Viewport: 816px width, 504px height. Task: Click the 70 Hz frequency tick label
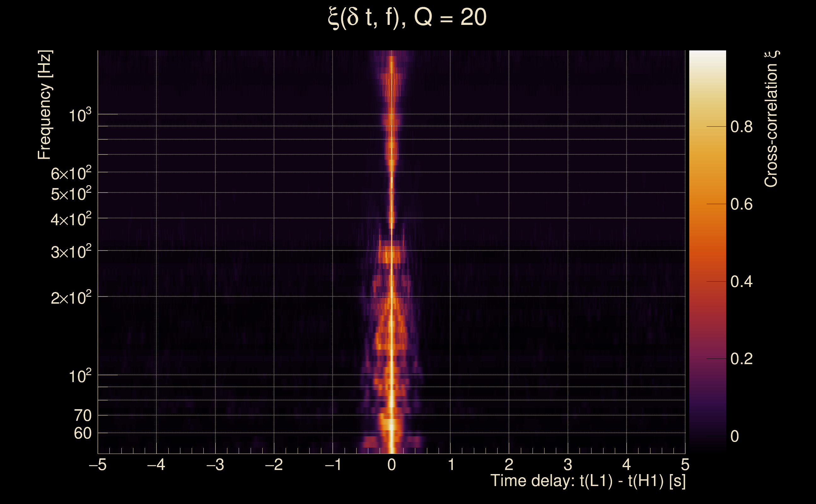pyautogui.click(x=82, y=416)
